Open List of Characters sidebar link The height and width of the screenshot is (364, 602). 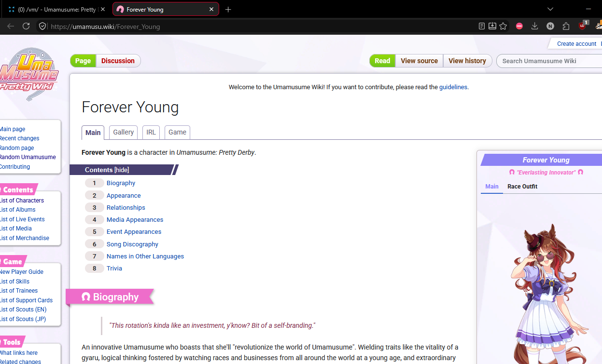(22, 201)
